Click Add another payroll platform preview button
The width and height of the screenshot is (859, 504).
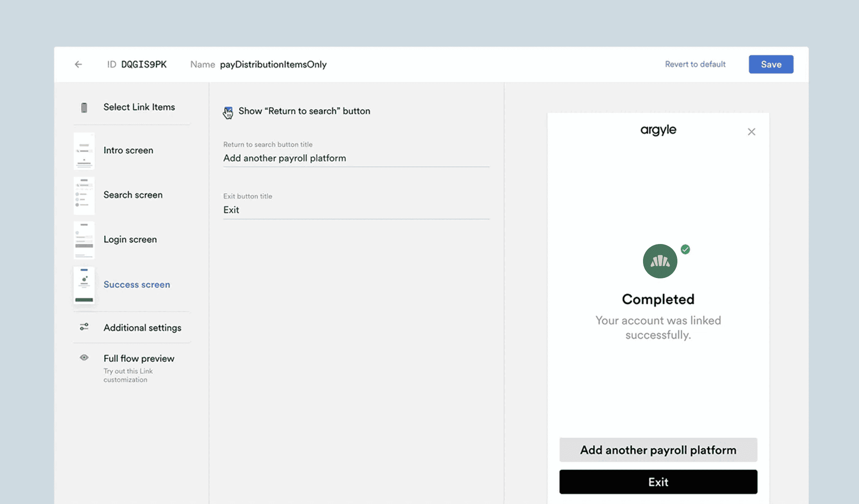(658, 450)
